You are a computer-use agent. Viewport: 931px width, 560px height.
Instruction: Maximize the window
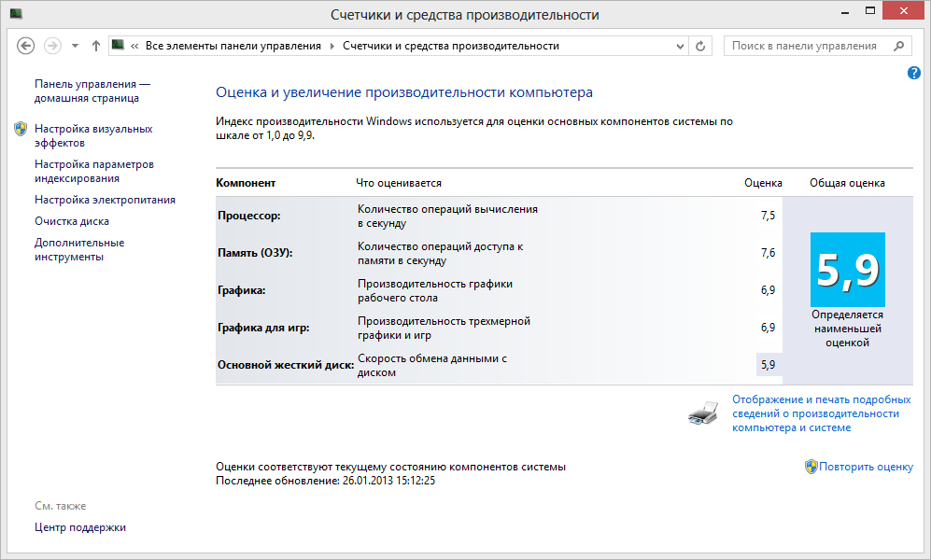coord(870,10)
